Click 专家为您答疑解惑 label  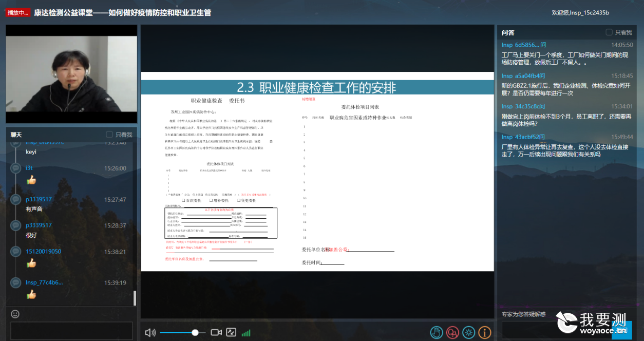[523, 314]
